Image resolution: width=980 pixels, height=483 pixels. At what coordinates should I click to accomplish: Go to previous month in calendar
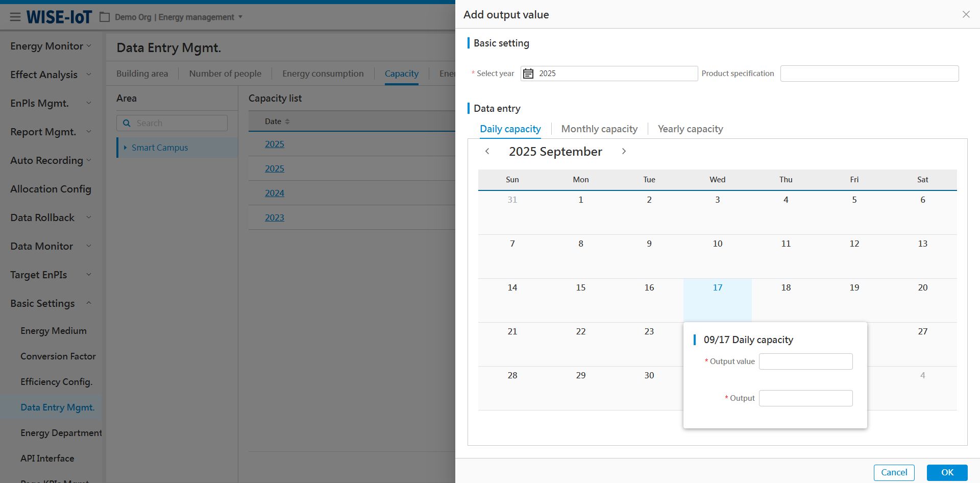(x=487, y=151)
